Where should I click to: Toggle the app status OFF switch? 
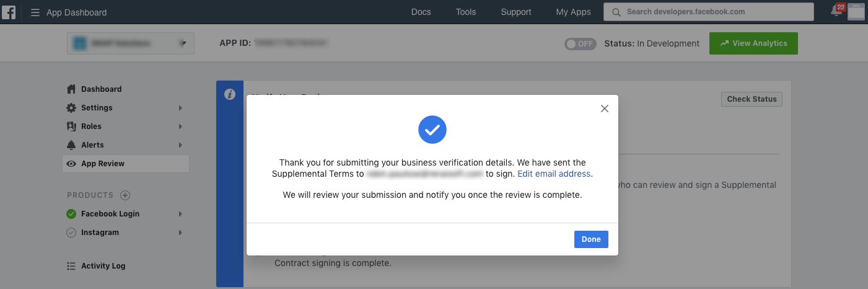[x=580, y=44]
